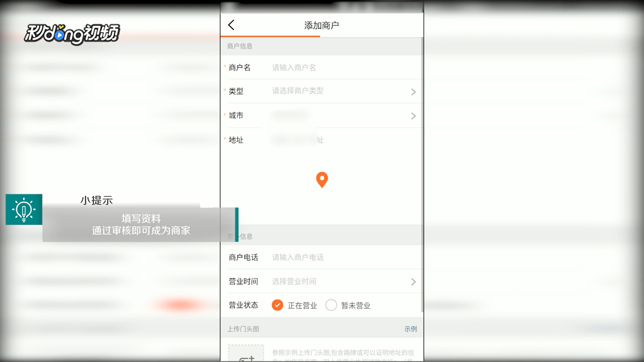644x362 pixels.
Task: Click the 添加商户 title
Action: coord(322,25)
